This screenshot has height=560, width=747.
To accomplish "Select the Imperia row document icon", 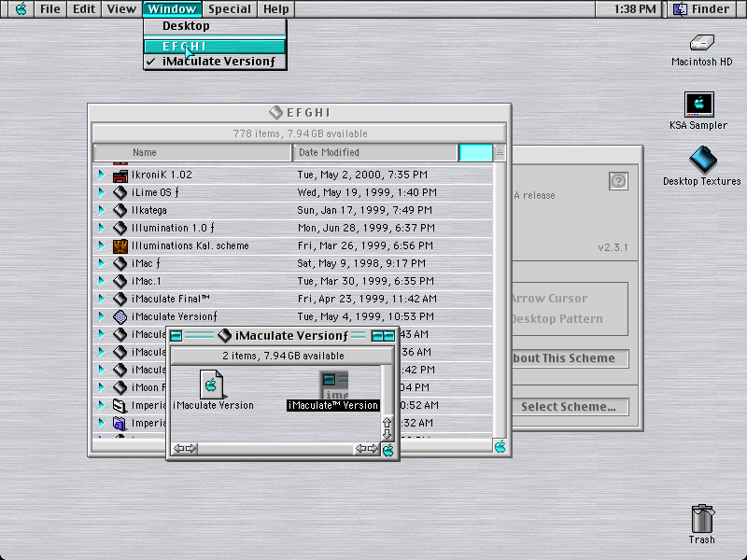I will pos(120,405).
